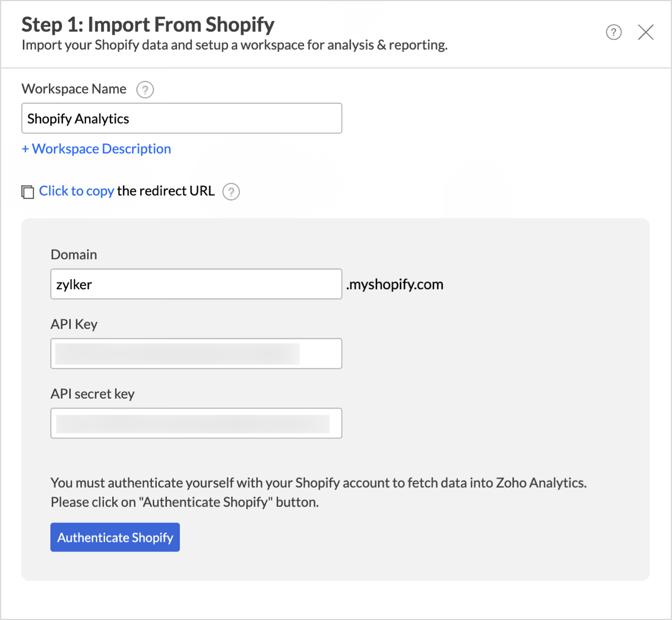Select the Domain field containing zylker
Screen dimensions: 672x620
(196, 284)
